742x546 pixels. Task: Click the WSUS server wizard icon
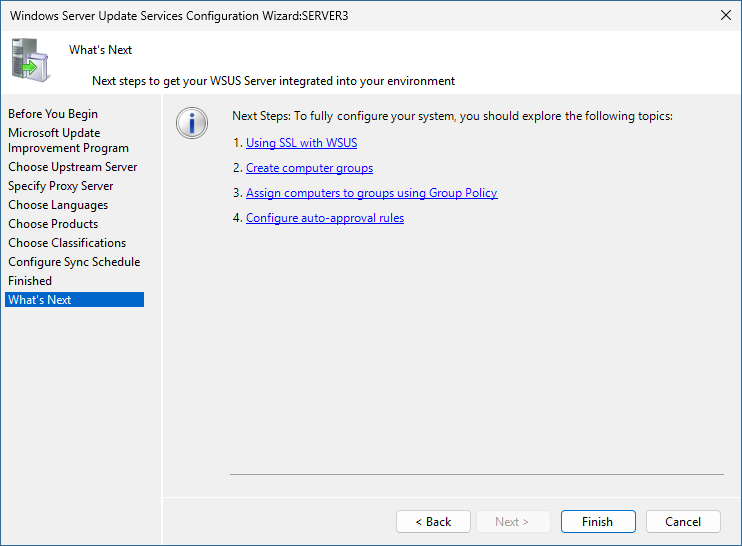point(30,60)
